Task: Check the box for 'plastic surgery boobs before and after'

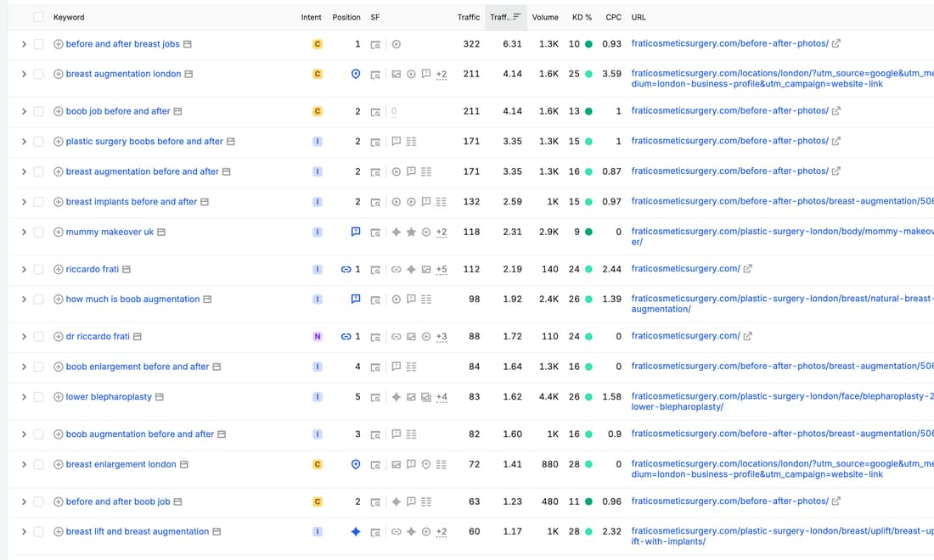Action: pyautogui.click(x=39, y=142)
